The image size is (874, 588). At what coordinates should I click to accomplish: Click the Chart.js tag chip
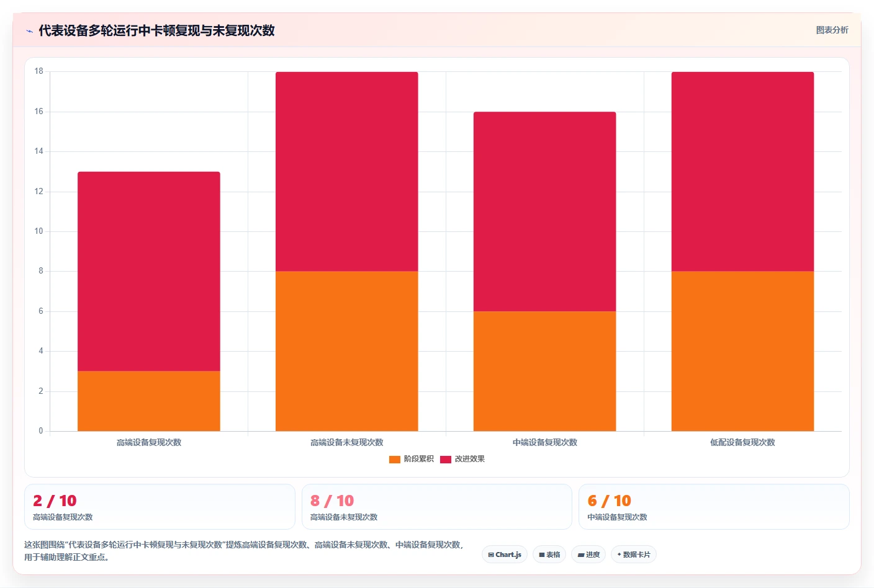[x=505, y=555]
